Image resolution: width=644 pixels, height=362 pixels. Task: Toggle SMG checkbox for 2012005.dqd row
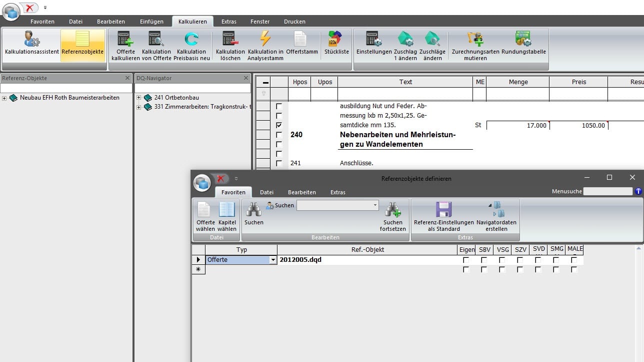click(x=556, y=260)
